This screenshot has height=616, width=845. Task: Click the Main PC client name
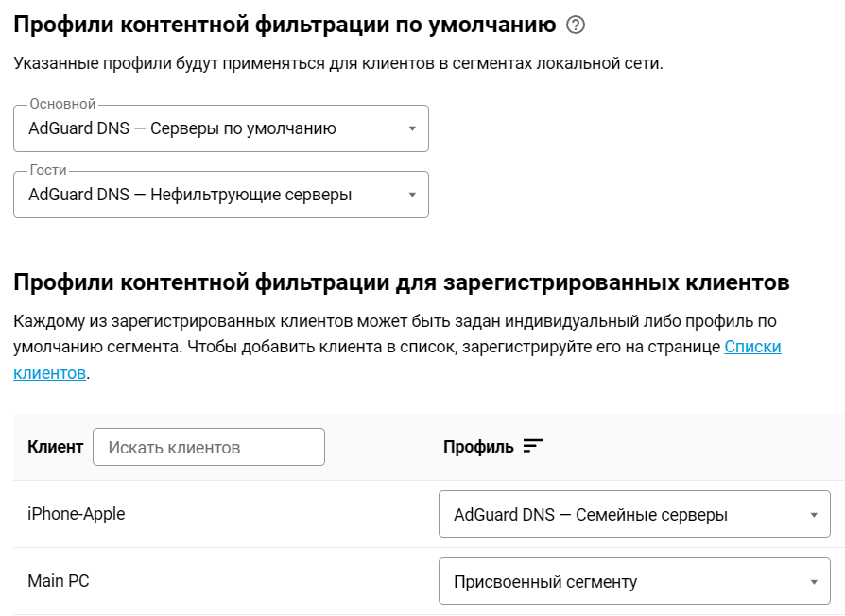pyautogui.click(x=59, y=581)
